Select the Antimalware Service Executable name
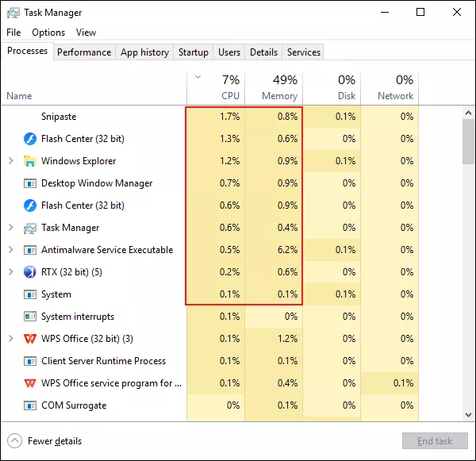The height and width of the screenshot is (461, 476). tap(107, 250)
